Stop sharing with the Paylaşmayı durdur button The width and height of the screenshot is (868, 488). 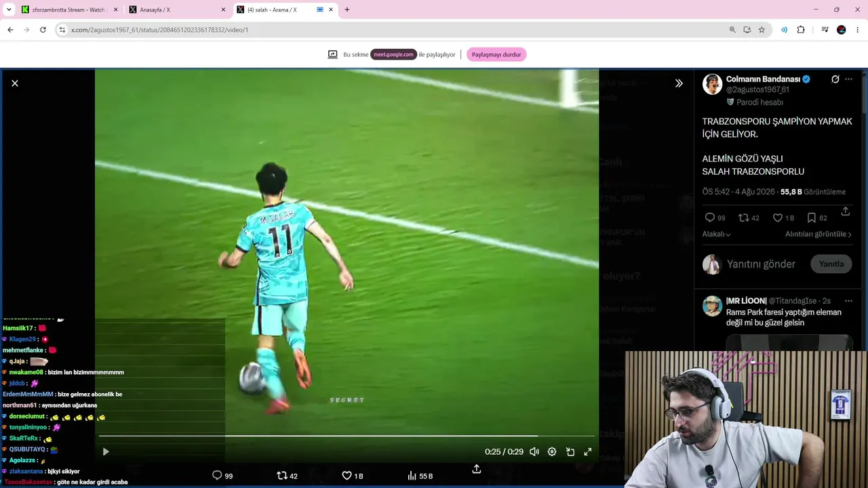496,54
